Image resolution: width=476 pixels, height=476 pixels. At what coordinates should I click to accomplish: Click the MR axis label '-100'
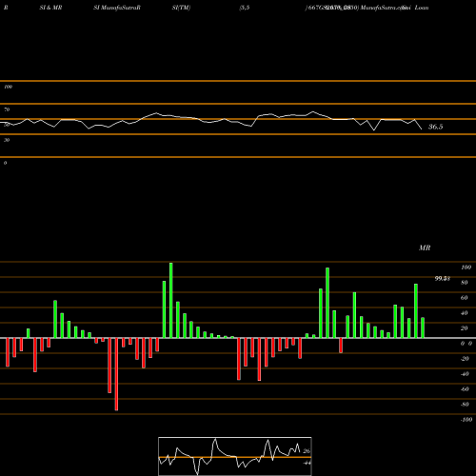(x=466, y=420)
